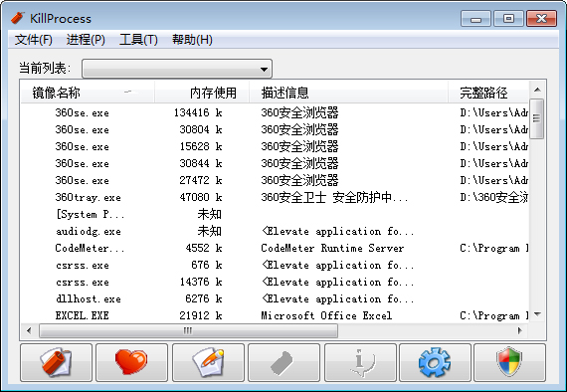Click the vertical scrollbar thumb
The height and width of the screenshot is (392, 567).
[x=536, y=118]
